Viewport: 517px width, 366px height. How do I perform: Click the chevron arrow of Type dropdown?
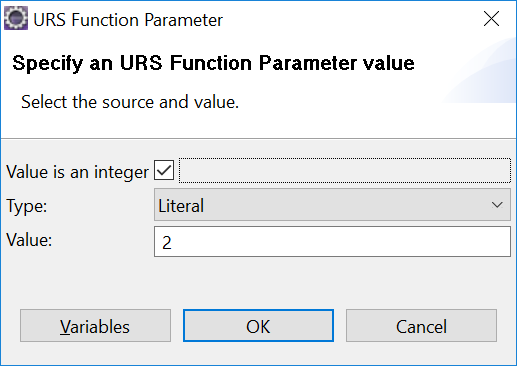[x=497, y=205]
